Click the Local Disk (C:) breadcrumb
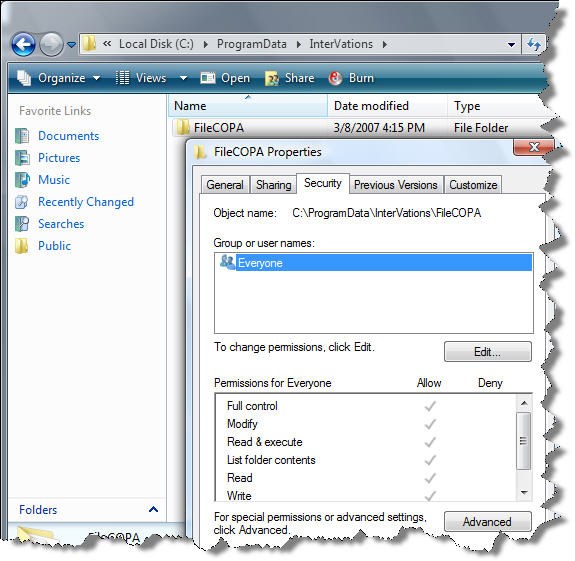 coord(156,44)
